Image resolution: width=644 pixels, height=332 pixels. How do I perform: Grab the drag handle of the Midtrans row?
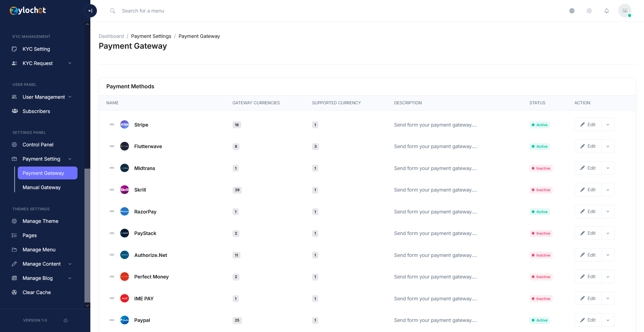click(112, 168)
